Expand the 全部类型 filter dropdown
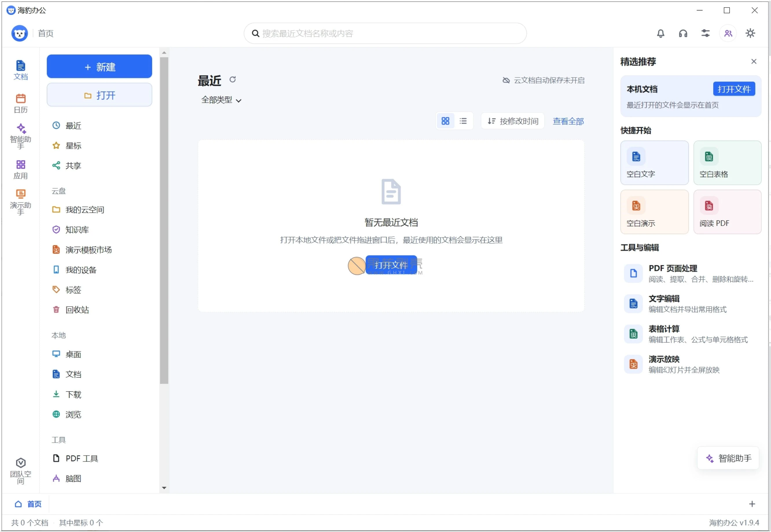771x532 pixels. coord(221,100)
